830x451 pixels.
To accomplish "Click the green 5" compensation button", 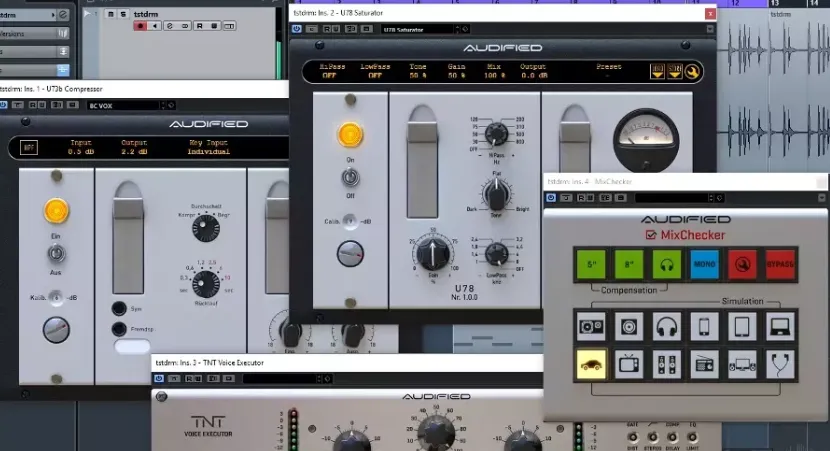I will 591,264.
